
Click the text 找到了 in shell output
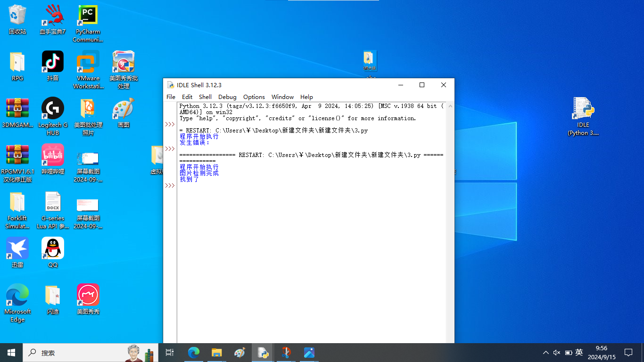point(190,180)
